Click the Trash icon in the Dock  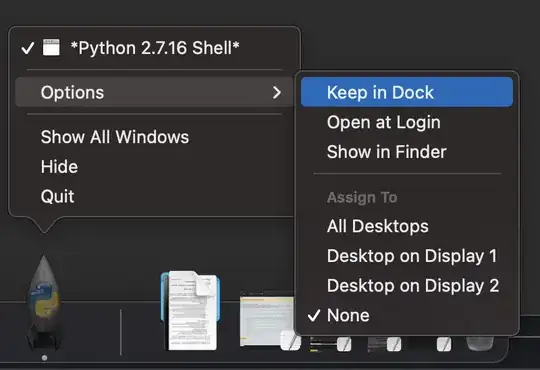click(x=480, y=343)
